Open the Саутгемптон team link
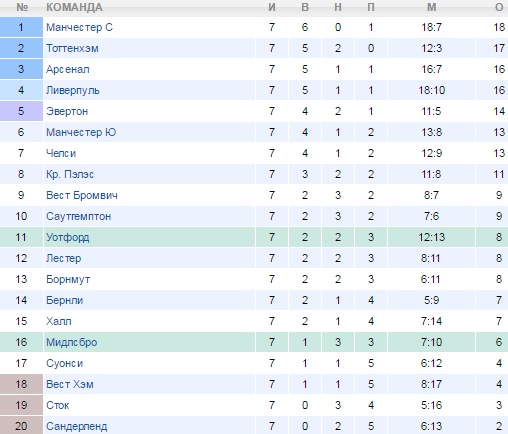This screenshot has height=434, width=508. (x=79, y=216)
